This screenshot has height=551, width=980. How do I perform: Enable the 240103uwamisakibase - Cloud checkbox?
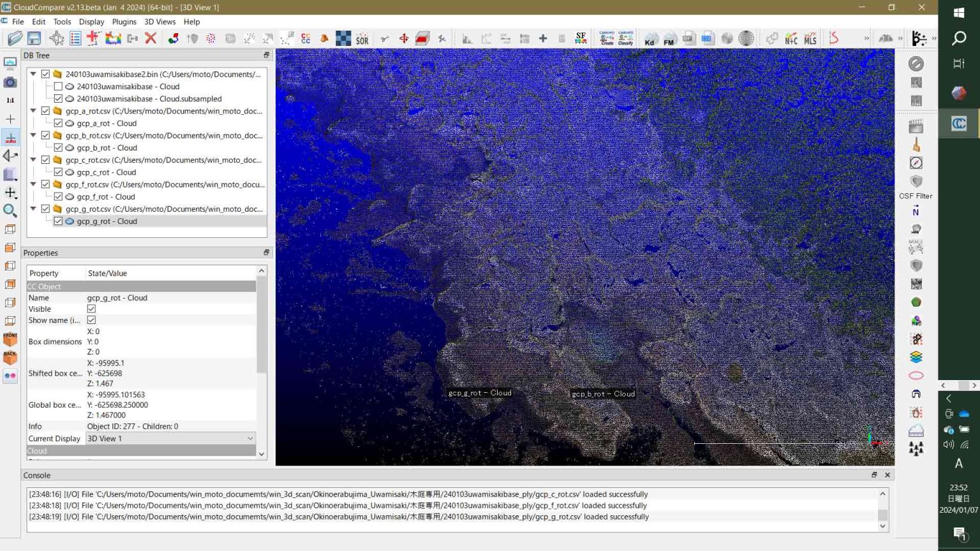58,86
